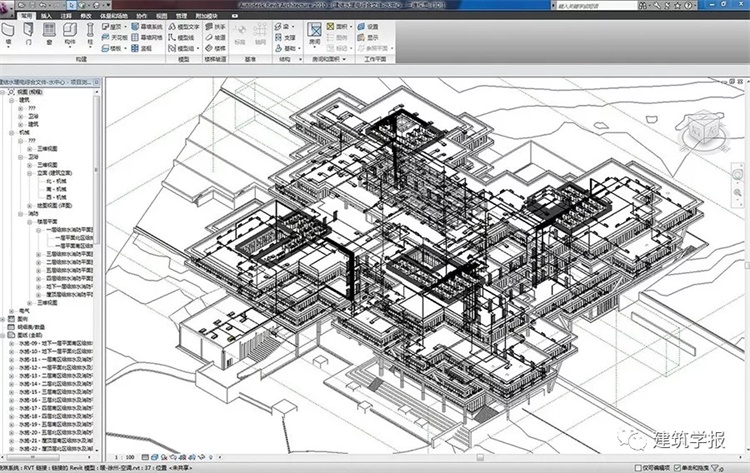Click the 1 : 100 view scale button
Image resolution: width=750 pixels, height=473 pixels.
(x=124, y=459)
